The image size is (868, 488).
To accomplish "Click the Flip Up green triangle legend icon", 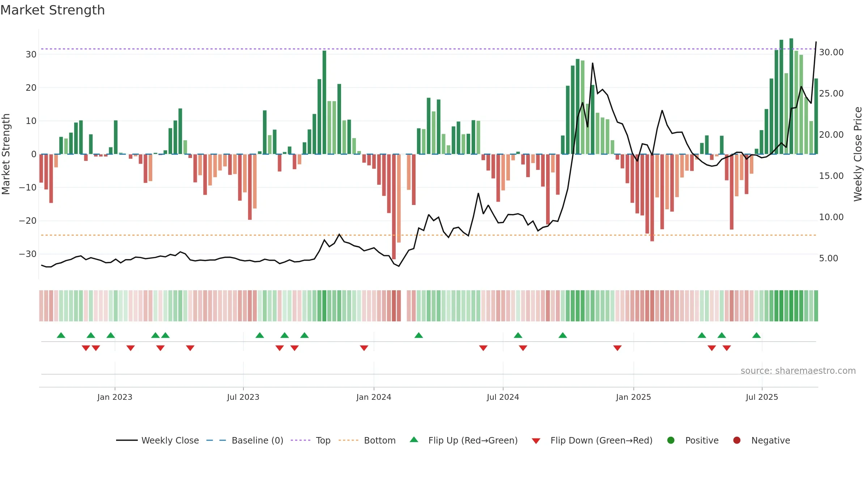I will 414,440.
